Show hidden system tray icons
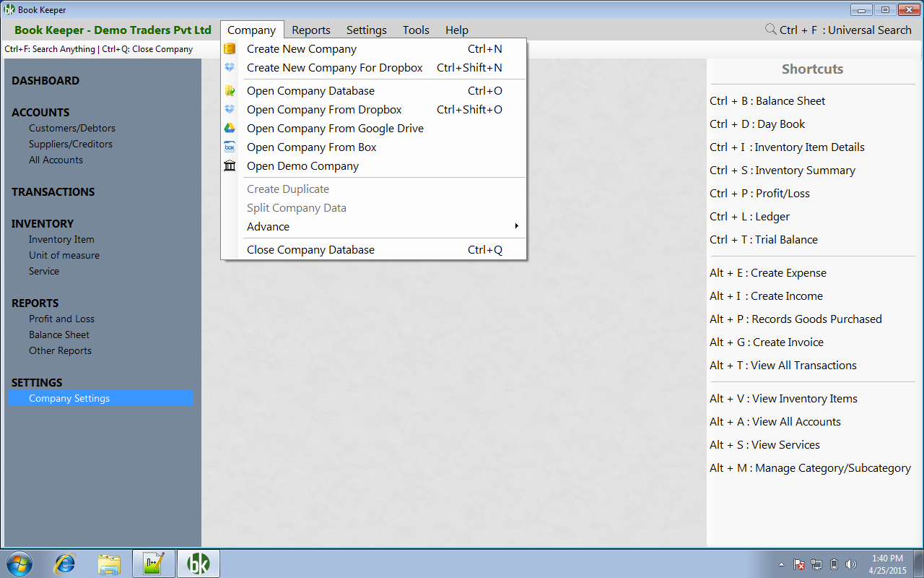 point(781,564)
